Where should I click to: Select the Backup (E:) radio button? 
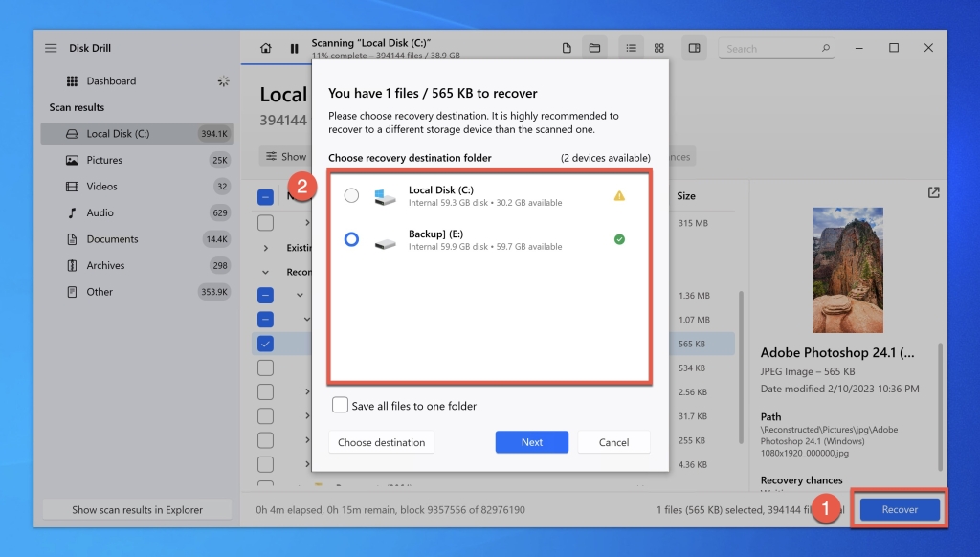pyautogui.click(x=351, y=239)
